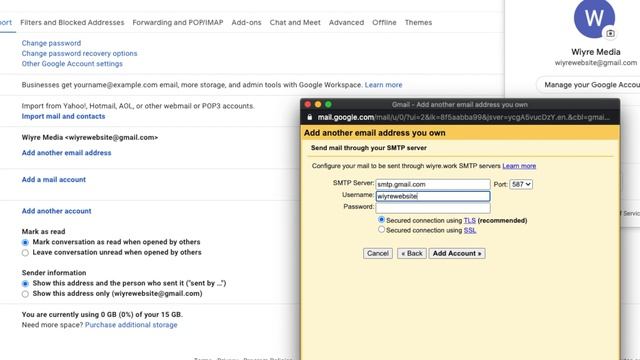Screen dimensions: 640x360
Task: Open the SSL help link
Action: tap(470, 230)
